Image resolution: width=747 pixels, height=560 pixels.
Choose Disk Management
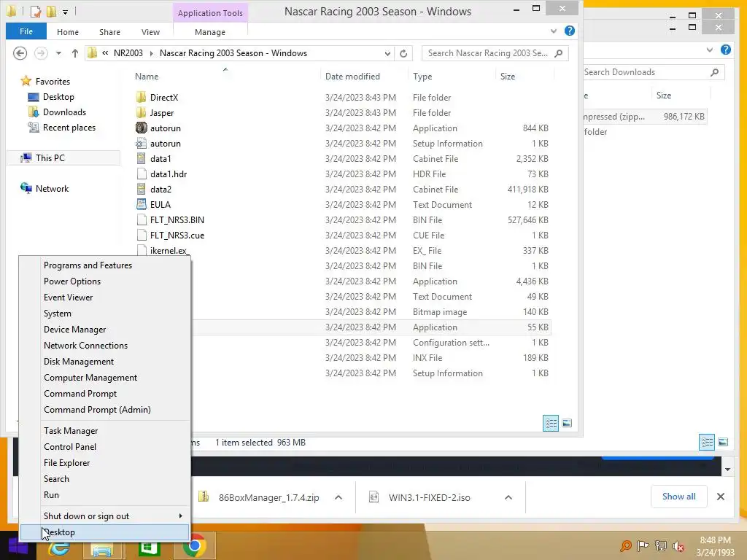104,362
